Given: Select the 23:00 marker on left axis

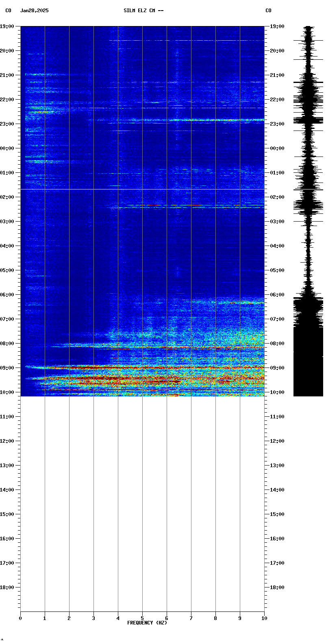Looking at the screenshot, I should pyautogui.click(x=7, y=124).
